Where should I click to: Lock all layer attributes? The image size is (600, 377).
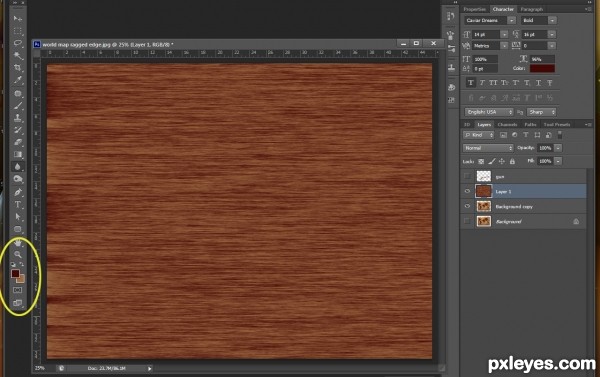512,162
